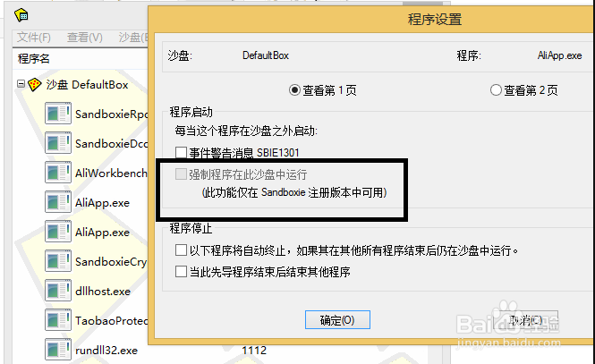Enable 当此先导程序结束后结束其他程序 checkbox
Screen dimensions: 595x364
pos(181,272)
